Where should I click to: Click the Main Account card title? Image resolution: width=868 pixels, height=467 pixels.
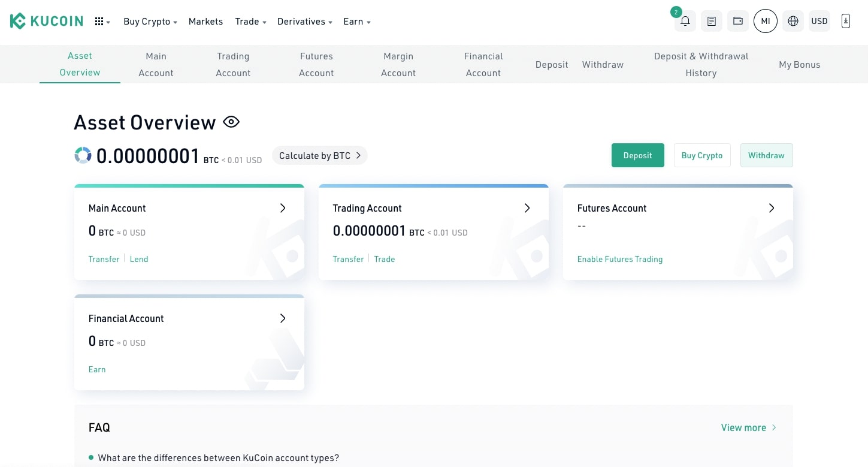117,208
